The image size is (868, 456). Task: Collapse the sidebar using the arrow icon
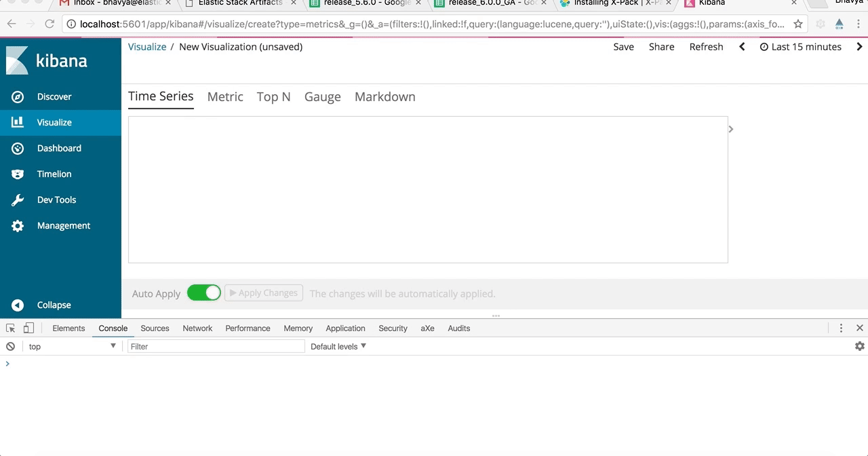pos(18,305)
